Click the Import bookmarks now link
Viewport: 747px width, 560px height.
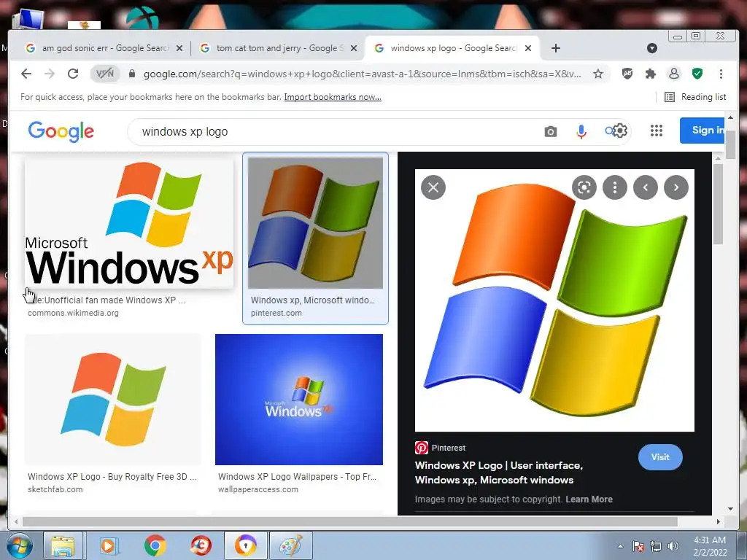tap(333, 97)
